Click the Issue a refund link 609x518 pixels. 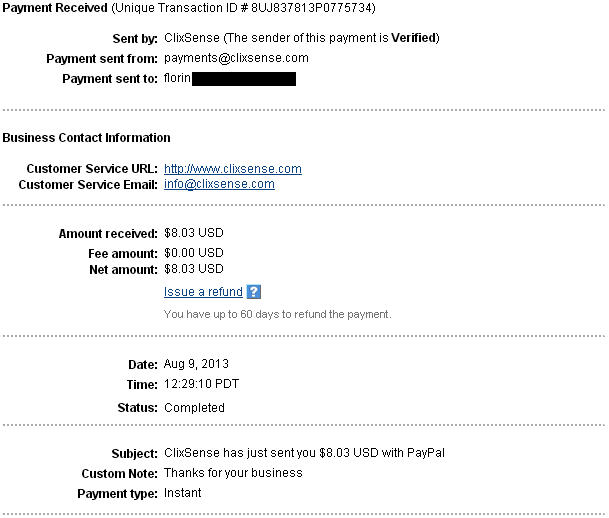coord(203,292)
